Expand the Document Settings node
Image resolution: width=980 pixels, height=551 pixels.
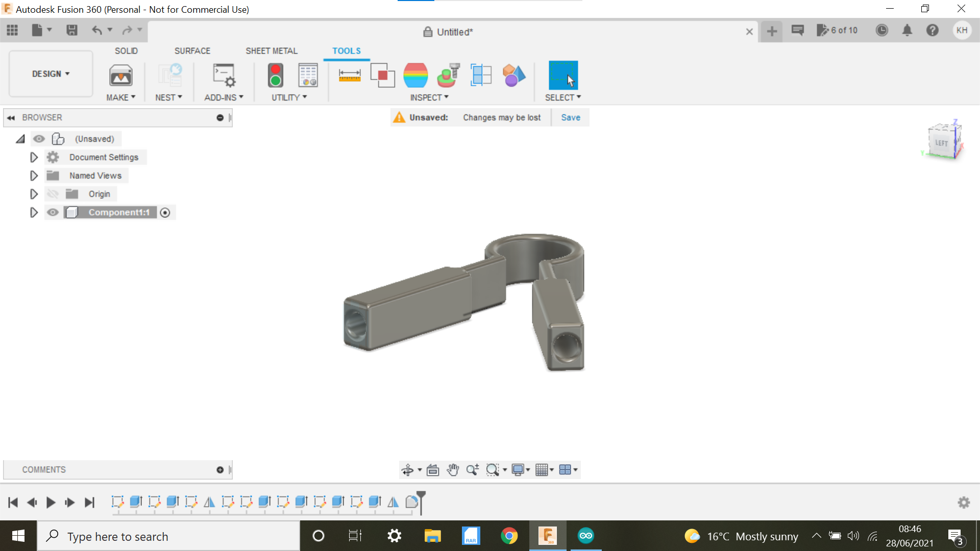(34, 157)
